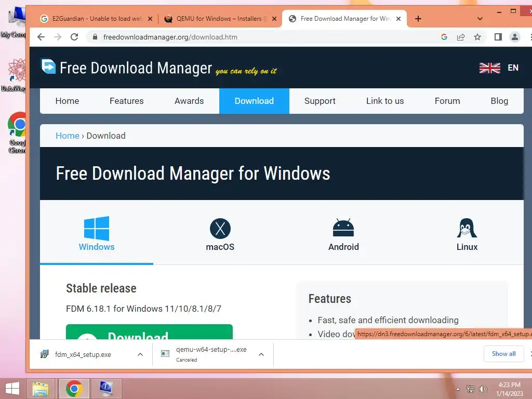Show hidden system tray icons

458,389
